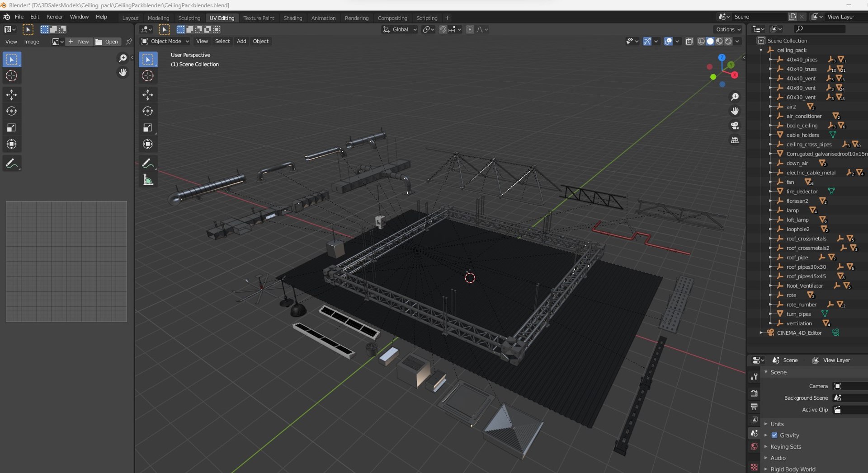Select the Move tool in 3D viewport
Image resolution: width=868 pixels, height=473 pixels.
tap(148, 95)
